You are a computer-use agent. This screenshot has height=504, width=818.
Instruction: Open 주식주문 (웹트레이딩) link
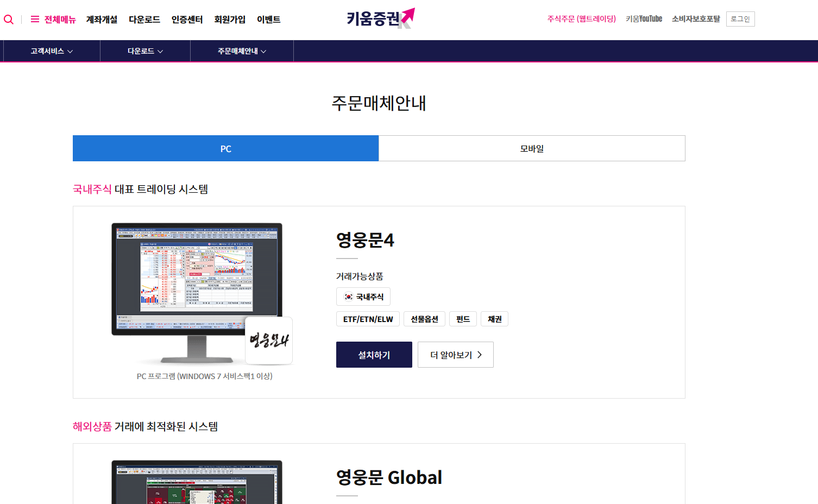pos(582,19)
